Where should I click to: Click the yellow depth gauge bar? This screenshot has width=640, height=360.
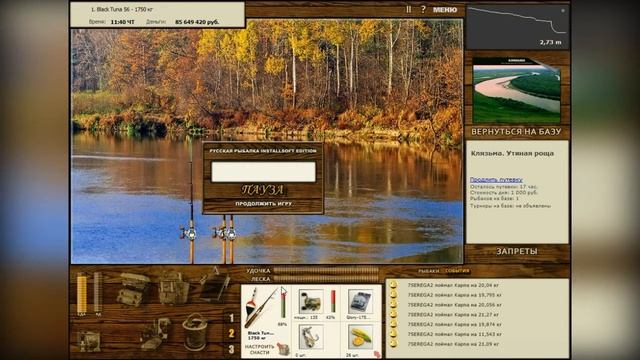click(82, 293)
